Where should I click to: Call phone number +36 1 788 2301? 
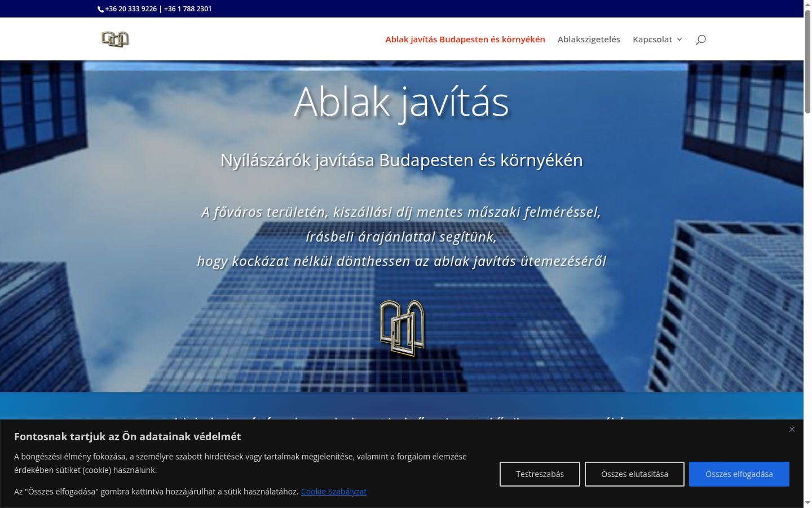188,9
